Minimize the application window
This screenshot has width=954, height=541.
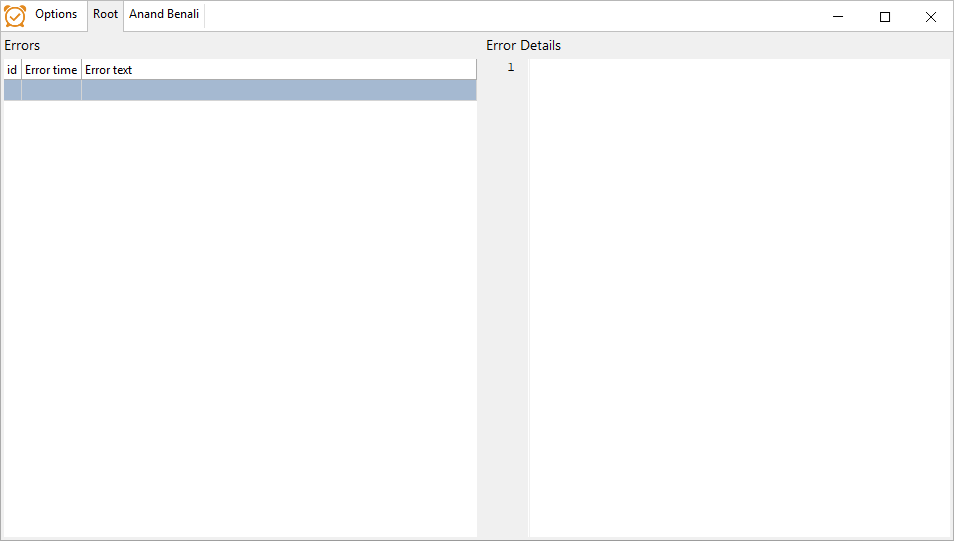838,16
